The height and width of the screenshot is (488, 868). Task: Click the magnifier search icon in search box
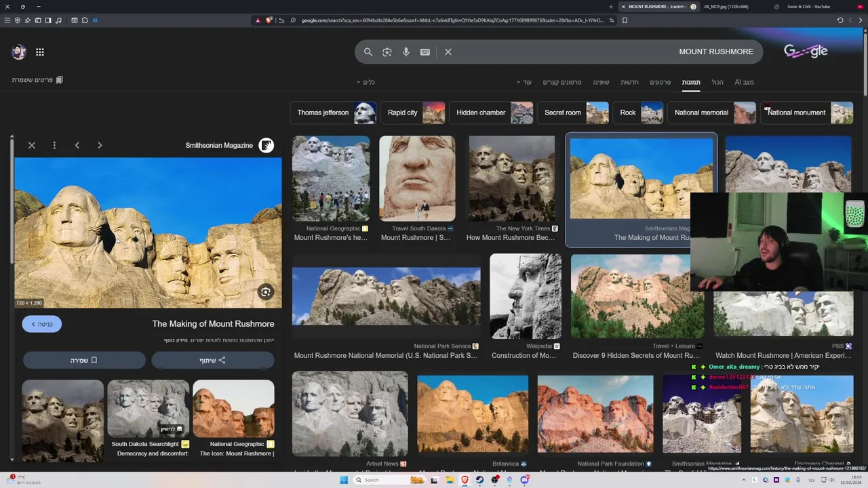[x=368, y=52]
